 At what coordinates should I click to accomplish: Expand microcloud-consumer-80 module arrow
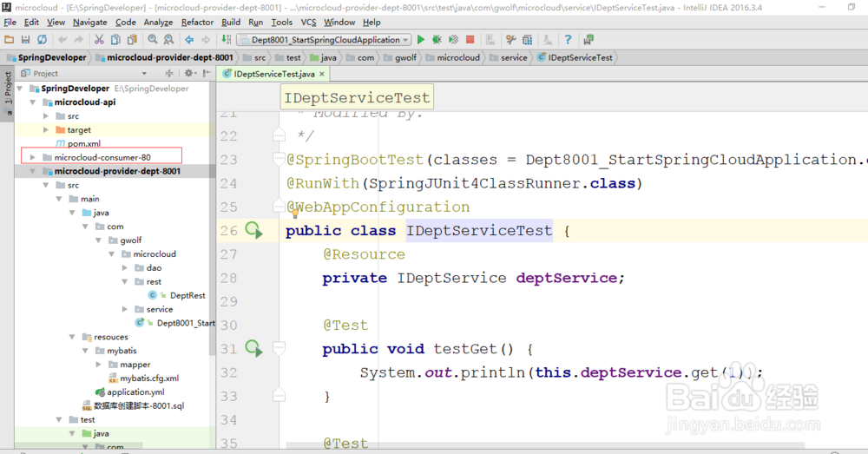coord(33,158)
